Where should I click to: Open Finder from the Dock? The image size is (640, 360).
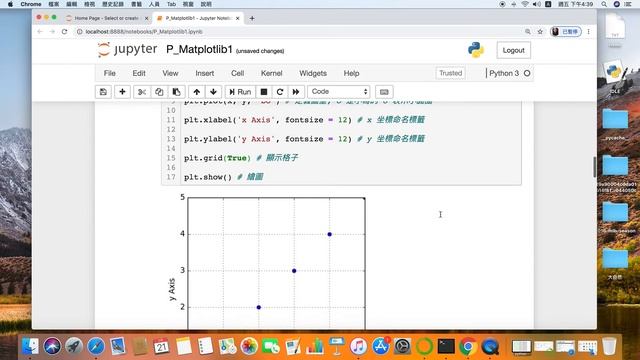pos(31,347)
